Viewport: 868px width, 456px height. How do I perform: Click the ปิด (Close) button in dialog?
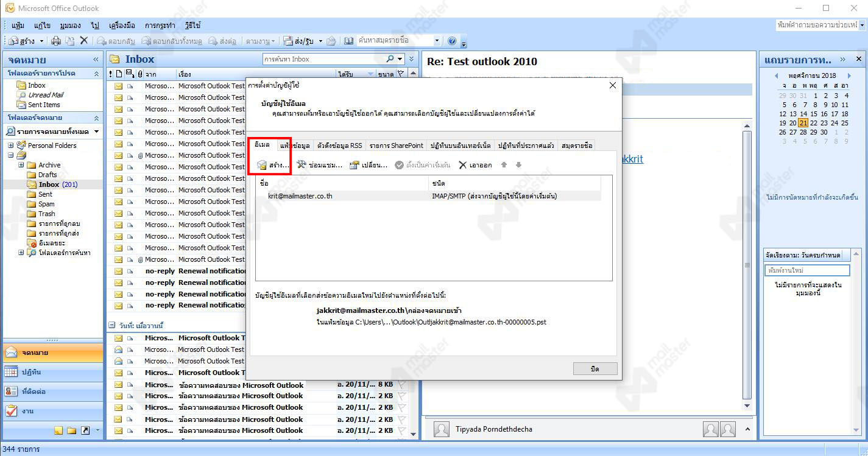coord(595,369)
